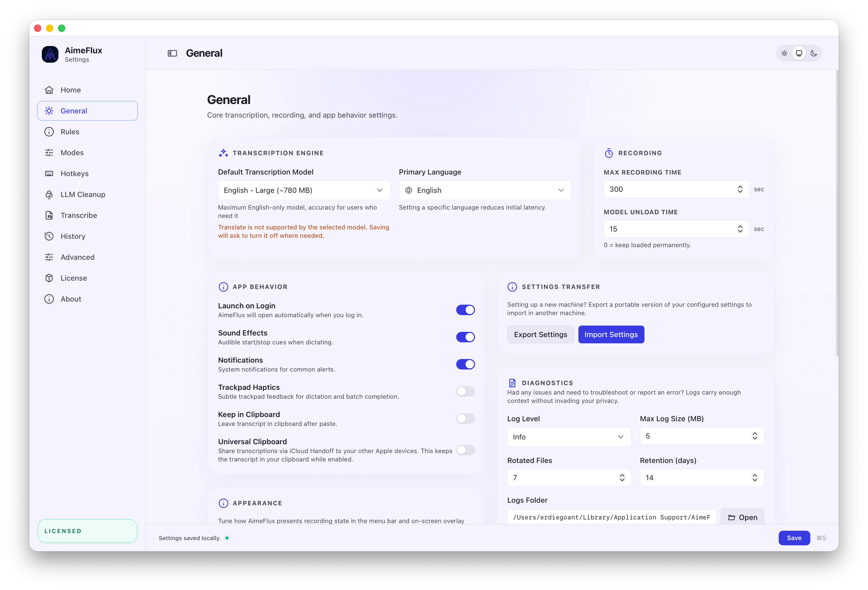Click Rotated Files stepper arrows

[x=622, y=478]
